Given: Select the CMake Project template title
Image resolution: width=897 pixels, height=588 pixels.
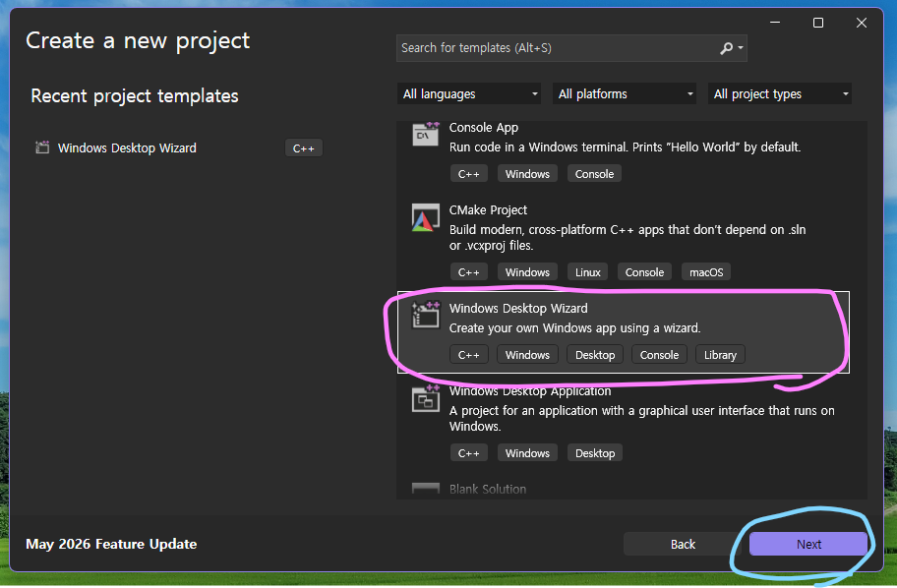Looking at the screenshot, I should [x=488, y=209].
